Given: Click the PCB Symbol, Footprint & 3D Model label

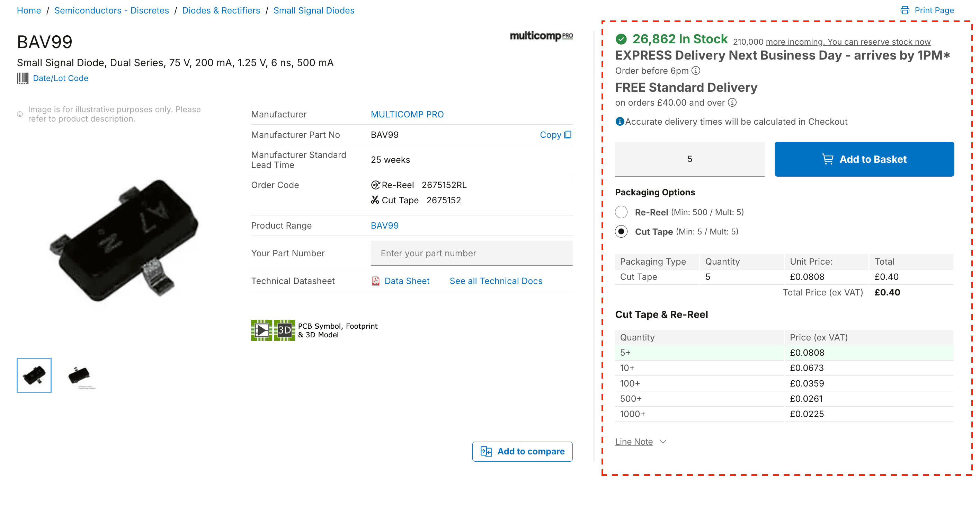Looking at the screenshot, I should tap(337, 330).
